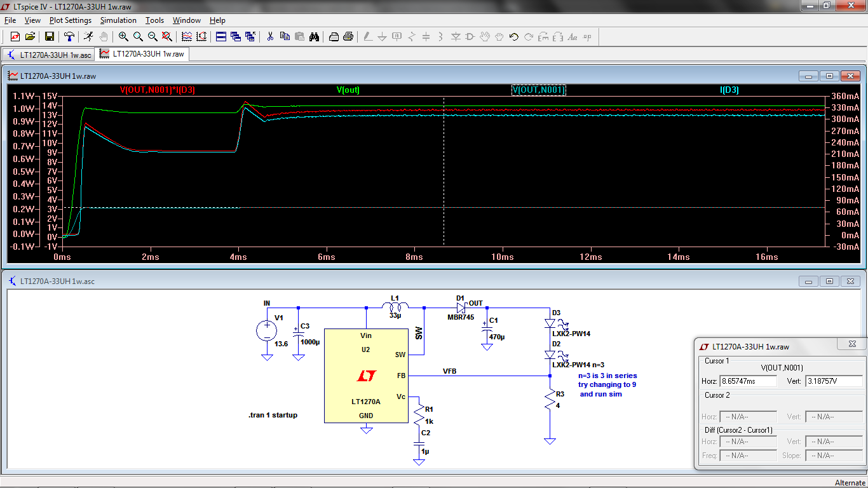
Task: Close the cursor readout dialog
Action: coord(851,344)
